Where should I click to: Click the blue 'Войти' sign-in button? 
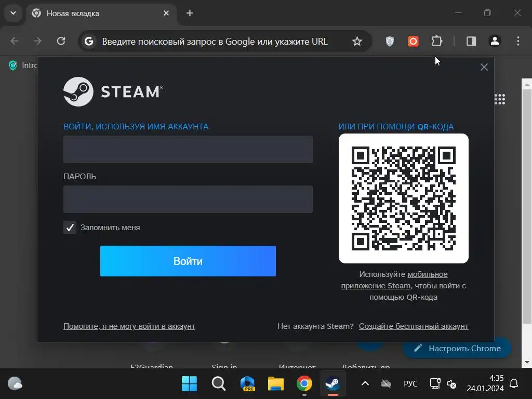coord(188,261)
